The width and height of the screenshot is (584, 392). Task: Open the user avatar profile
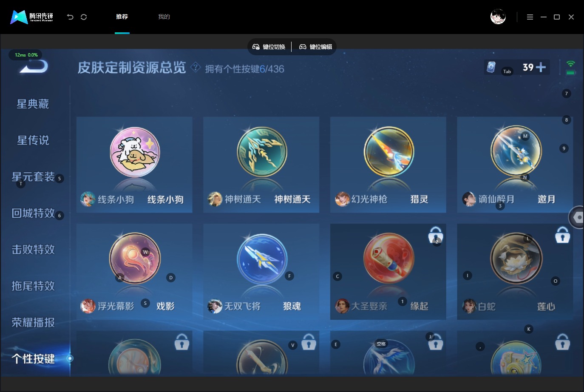click(x=498, y=17)
